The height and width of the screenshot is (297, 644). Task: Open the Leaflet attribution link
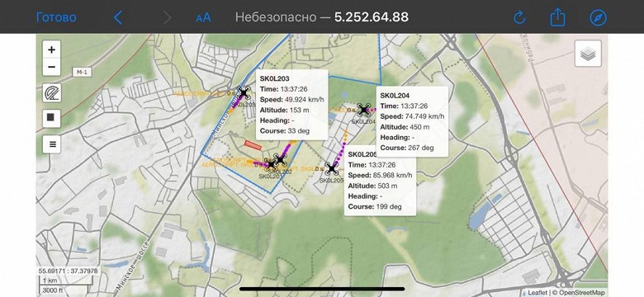[537, 293]
